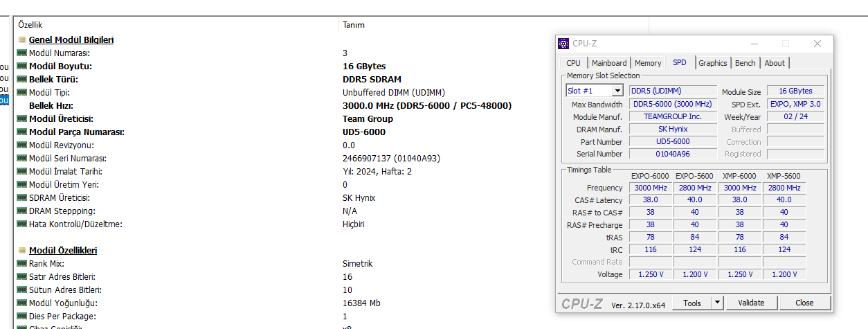The width and height of the screenshot is (868, 329).
Task: Click the EXPO-6000 timings column header
Action: [651, 176]
